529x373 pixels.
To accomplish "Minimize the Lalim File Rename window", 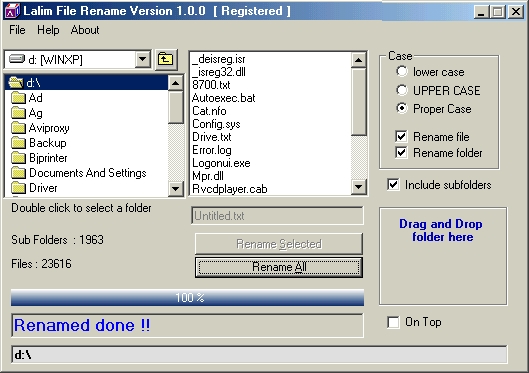I will pos(481,12).
